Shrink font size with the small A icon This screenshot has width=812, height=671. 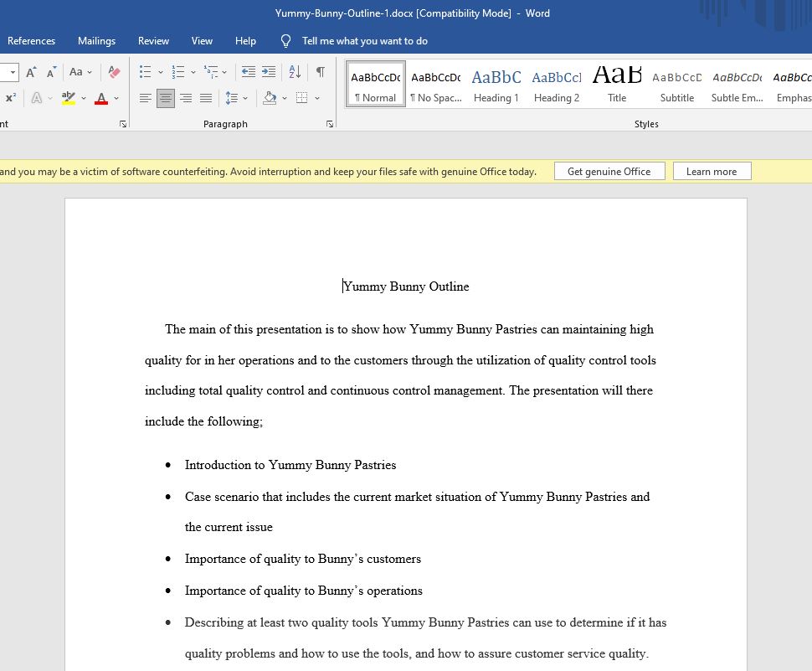pos(51,72)
